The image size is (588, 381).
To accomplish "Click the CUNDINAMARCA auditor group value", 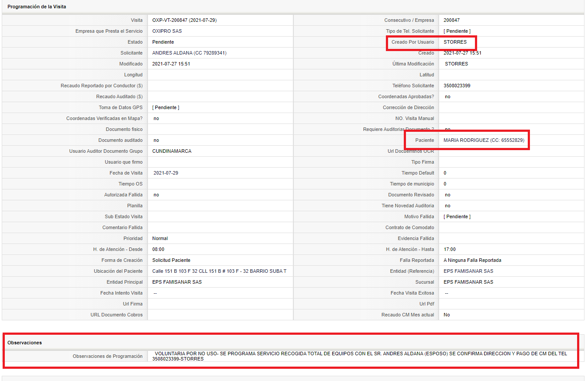I will point(172,151).
